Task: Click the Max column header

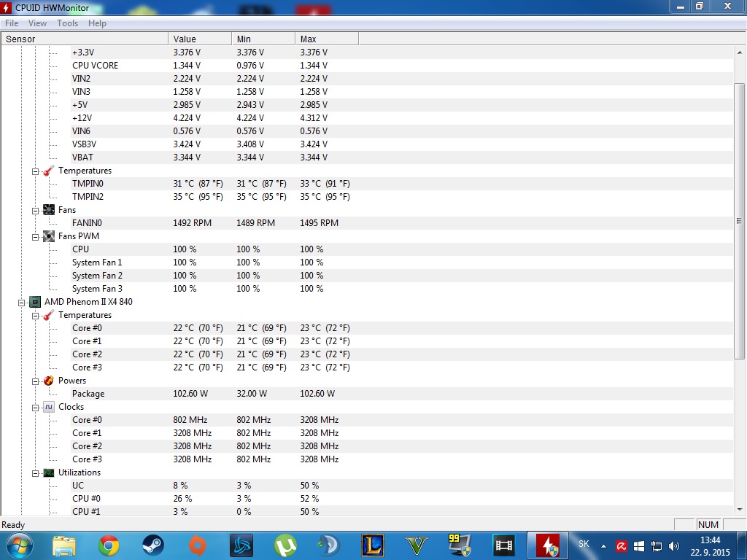Action: point(327,39)
